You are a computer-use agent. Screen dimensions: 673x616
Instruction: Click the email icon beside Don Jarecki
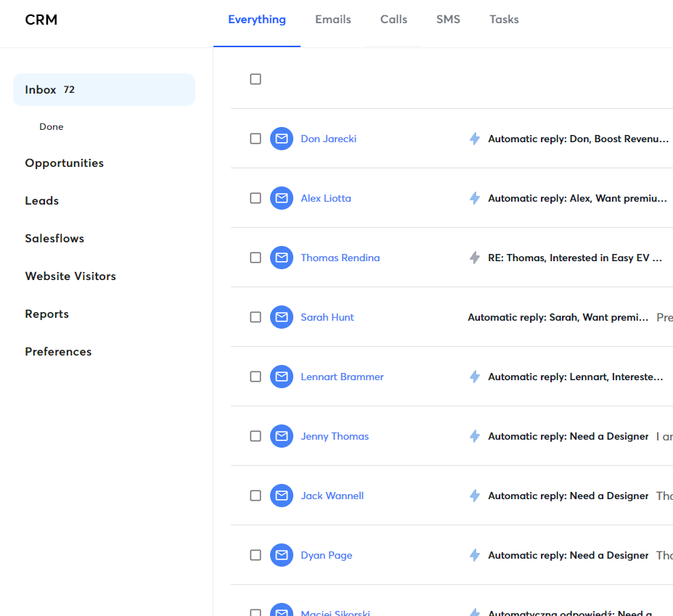coord(282,139)
